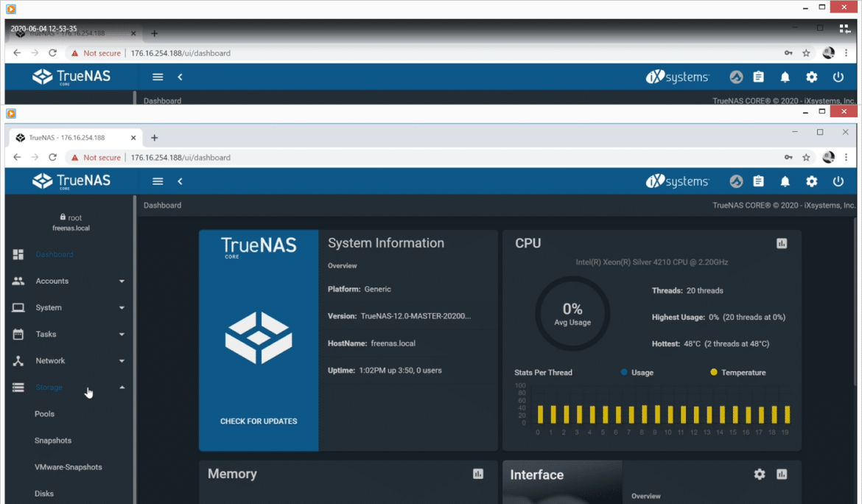Open the Chrome three-dot menu in front window
This screenshot has width=862, height=504.
click(x=846, y=157)
